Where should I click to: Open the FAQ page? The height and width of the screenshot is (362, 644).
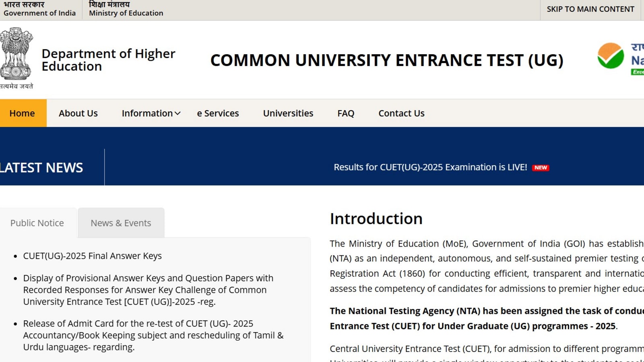coord(345,113)
